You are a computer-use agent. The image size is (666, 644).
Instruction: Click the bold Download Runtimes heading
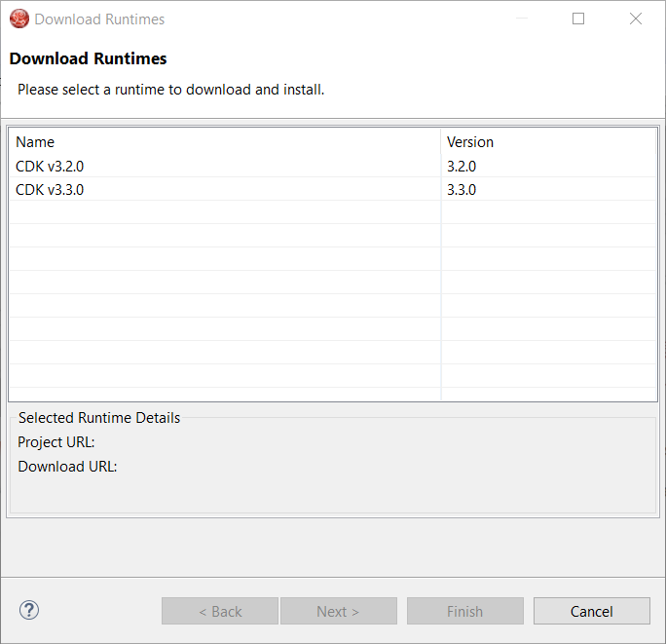(88, 58)
